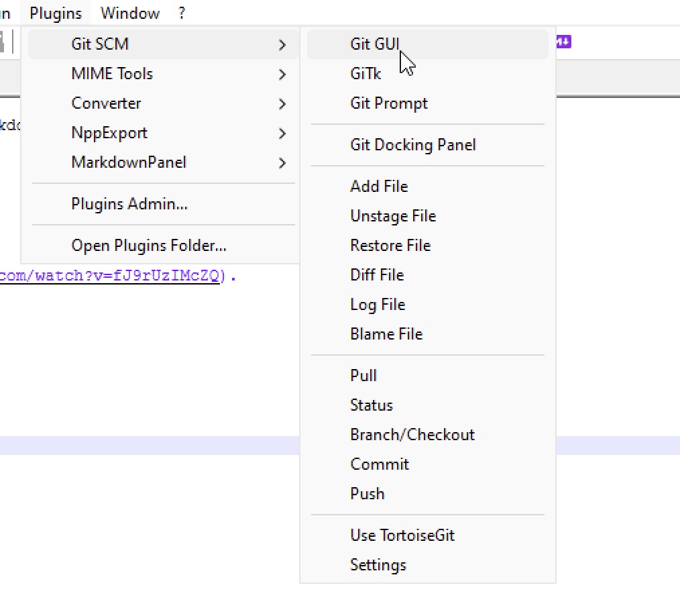This screenshot has width=680, height=616.
Task: Open the Markdown panel via the purple M+ icon
Action: pyautogui.click(x=563, y=42)
